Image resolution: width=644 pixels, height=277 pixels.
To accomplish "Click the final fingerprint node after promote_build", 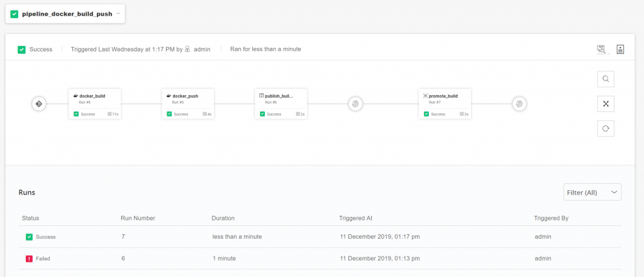I will [518, 104].
